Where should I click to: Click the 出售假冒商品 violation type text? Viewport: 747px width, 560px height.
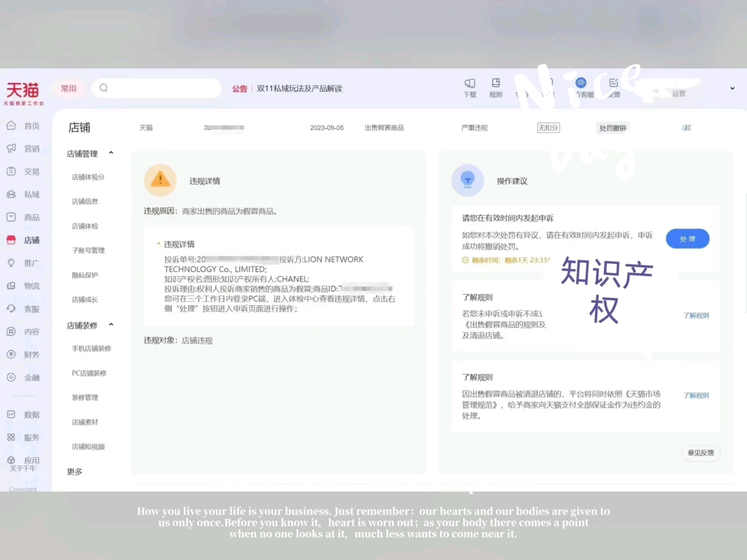click(x=384, y=128)
